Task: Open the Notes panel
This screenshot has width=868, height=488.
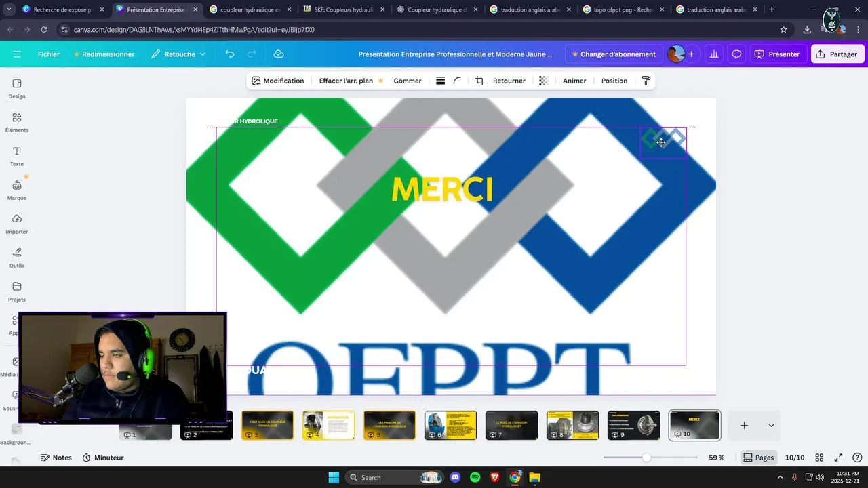Action: click(56, 457)
